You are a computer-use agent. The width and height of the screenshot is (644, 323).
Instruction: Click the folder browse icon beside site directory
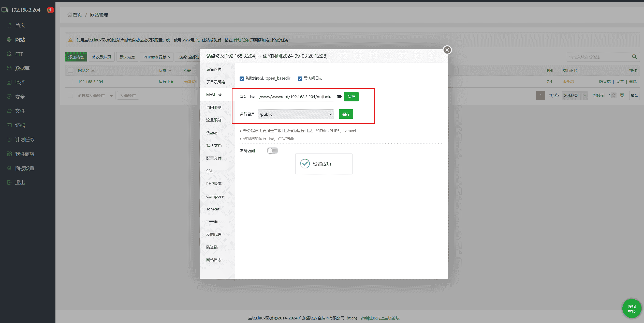339,97
